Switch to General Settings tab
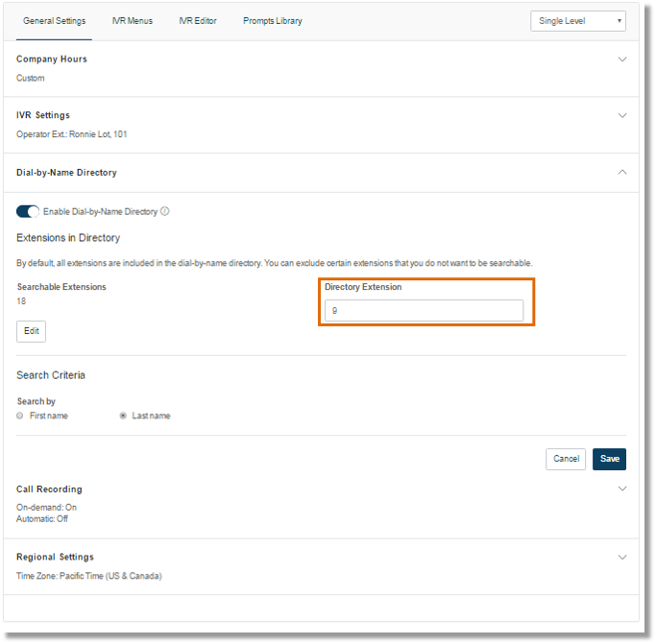Viewport: 656px width, 644px height. point(55,21)
